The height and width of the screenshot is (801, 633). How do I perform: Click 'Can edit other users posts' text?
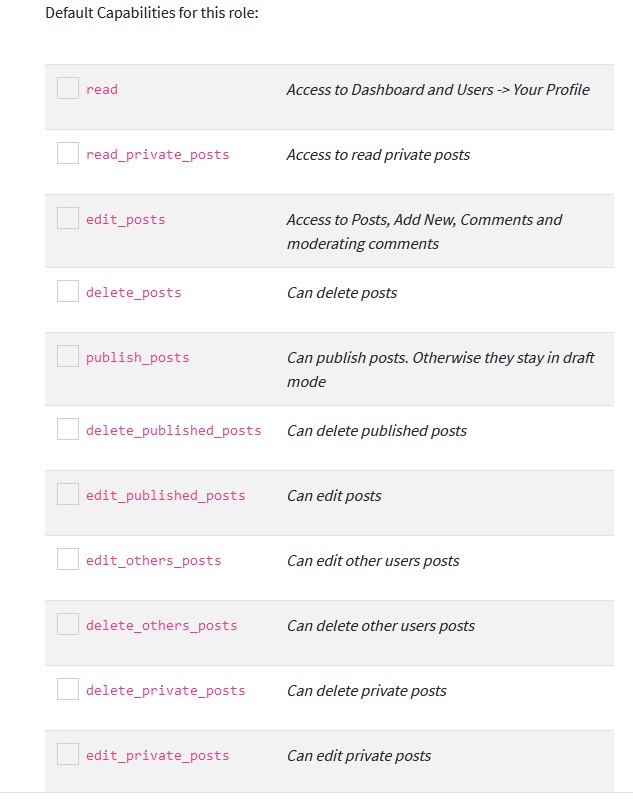tap(373, 561)
